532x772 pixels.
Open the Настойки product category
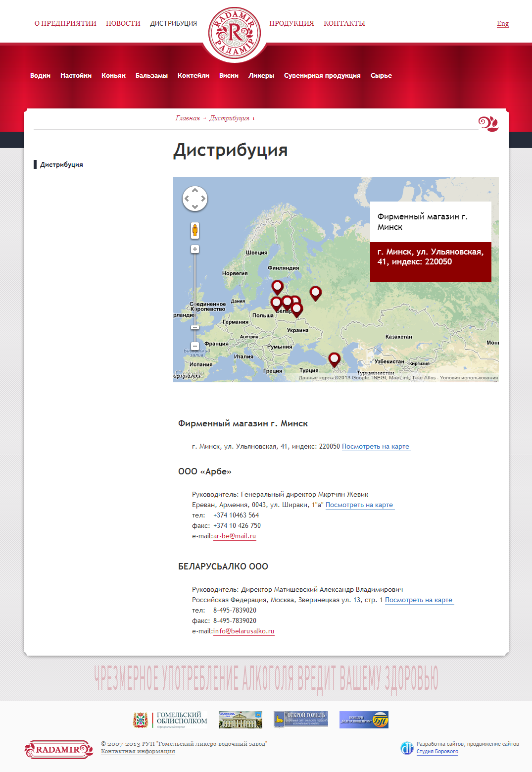(x=76, y=75)
